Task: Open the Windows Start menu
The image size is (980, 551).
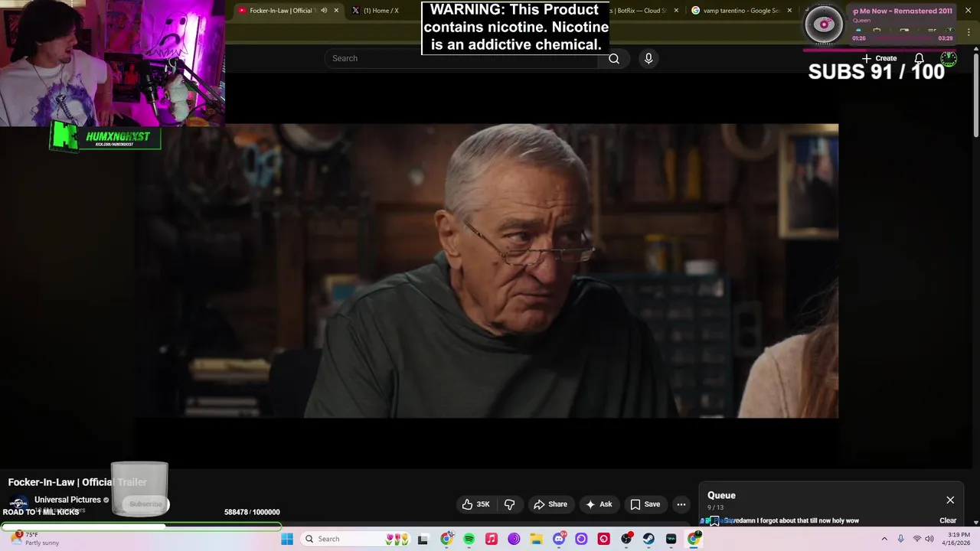Action: 287,539
